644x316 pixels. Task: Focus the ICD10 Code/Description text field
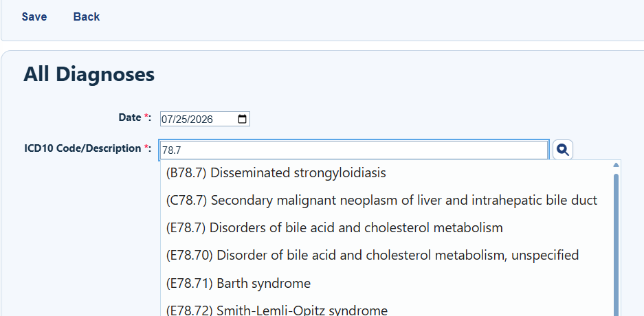[354, 150]
